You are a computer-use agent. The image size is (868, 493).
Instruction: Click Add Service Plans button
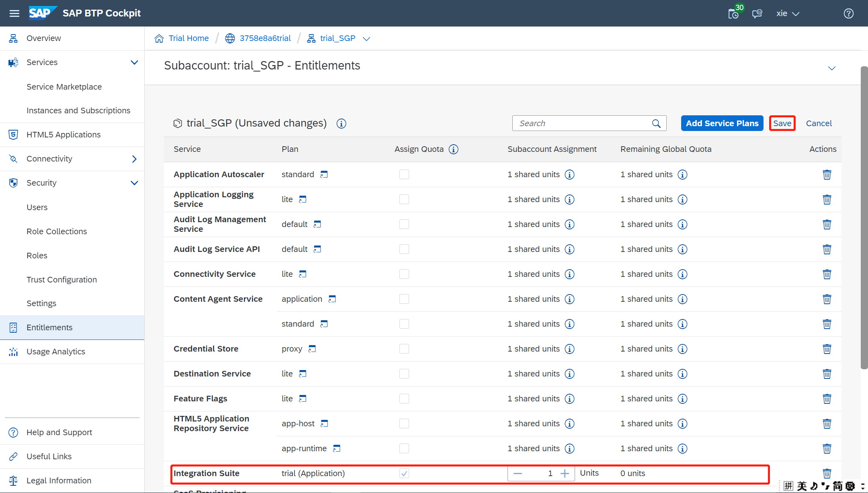point(722,123)
